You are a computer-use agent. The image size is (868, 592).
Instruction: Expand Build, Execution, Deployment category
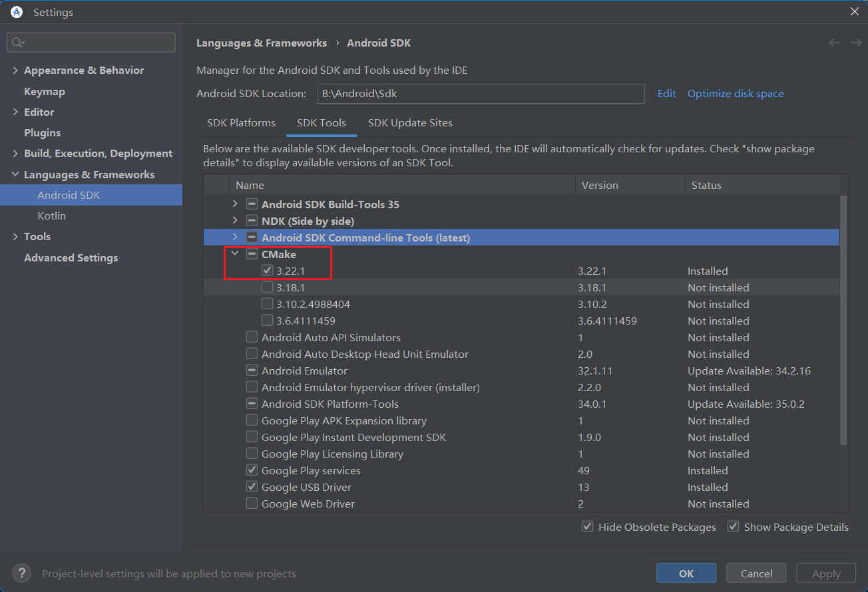click(x=15, y=154)
